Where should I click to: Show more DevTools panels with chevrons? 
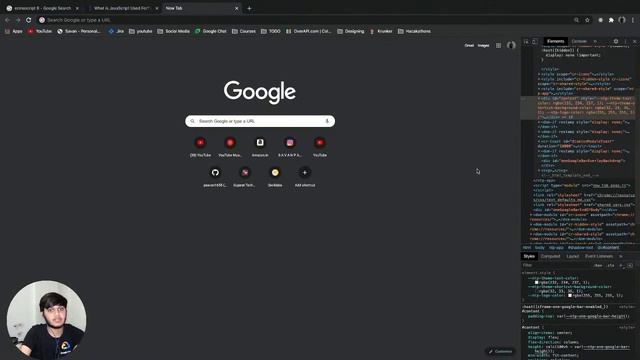595,41
